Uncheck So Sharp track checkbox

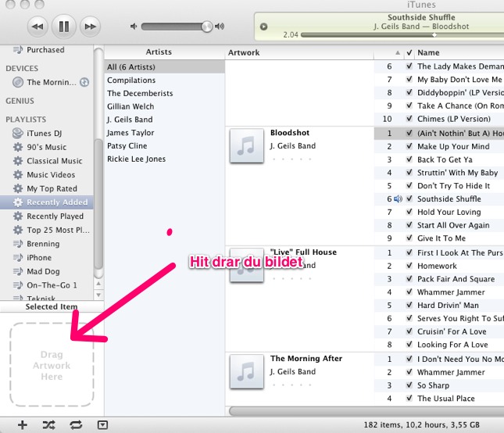(x=409, y=385)
